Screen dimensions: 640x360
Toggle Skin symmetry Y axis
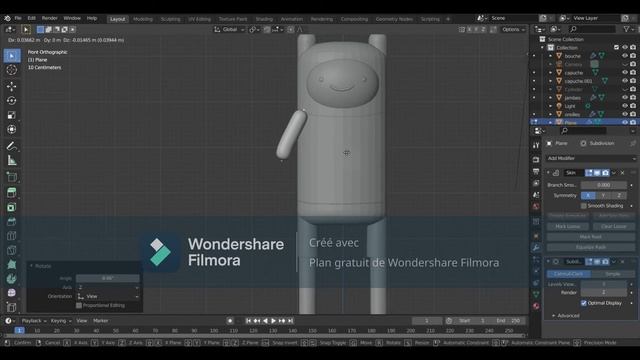click(603, 196)
